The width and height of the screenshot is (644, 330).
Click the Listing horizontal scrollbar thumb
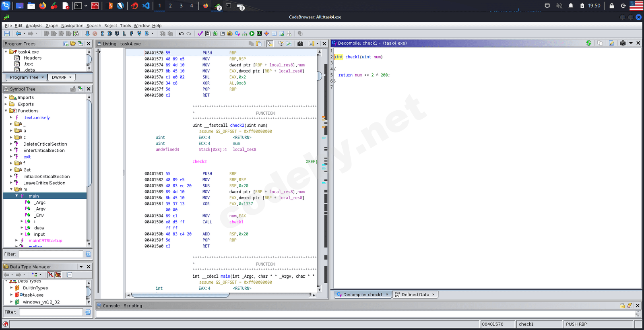[x=181, y=295]
